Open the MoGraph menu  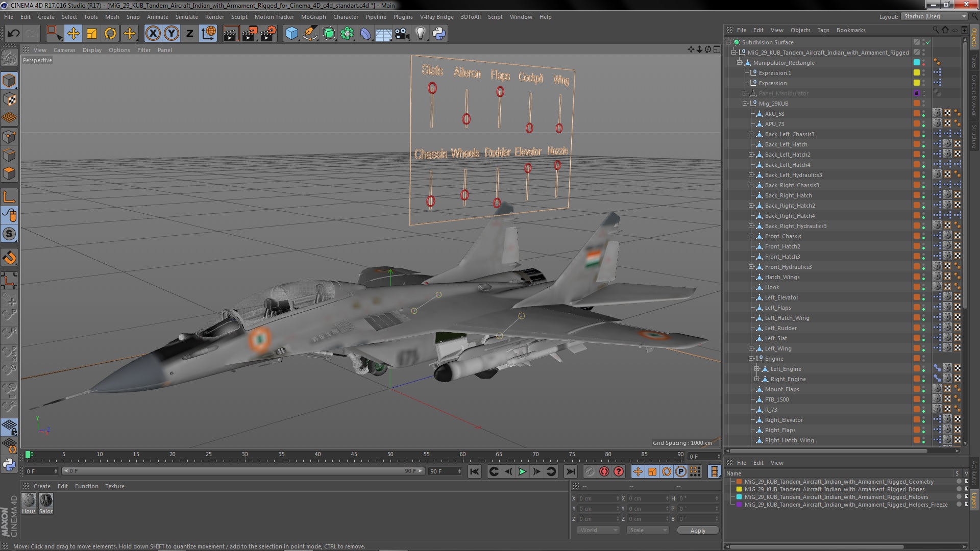coord(313,17)
